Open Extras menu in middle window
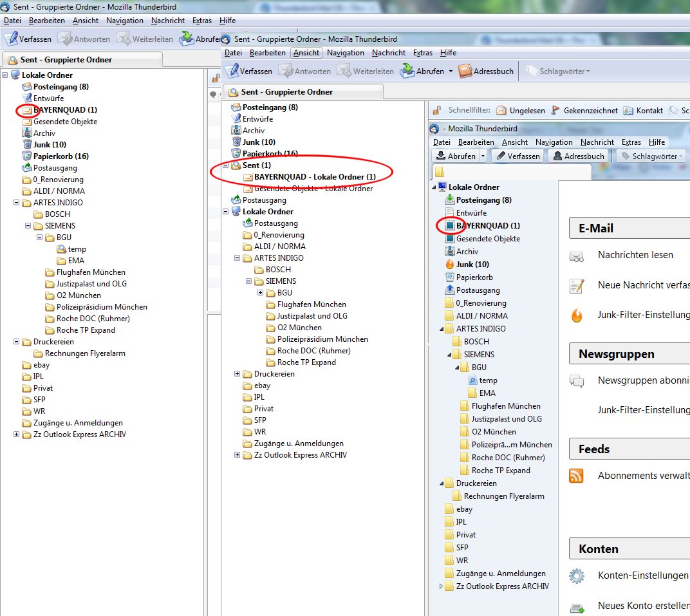The width and height of the screenshot is (690, 616). pyautogui.click(x=423, y=52)
